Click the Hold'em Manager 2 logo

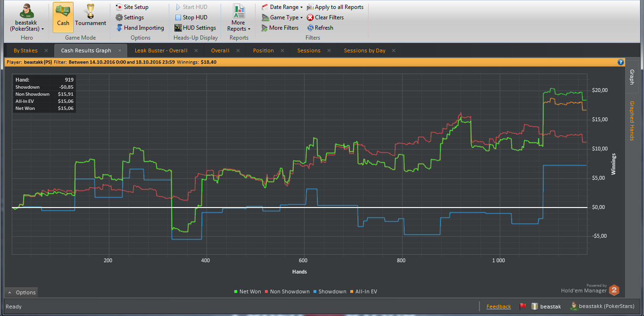pyautogui.click(x=614, y=290)
